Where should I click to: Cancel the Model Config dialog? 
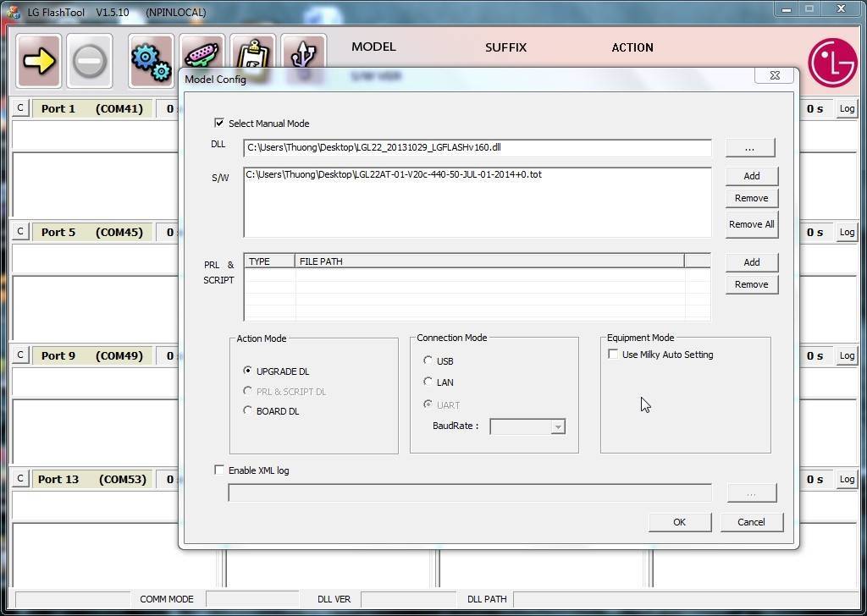pos(752,522)
